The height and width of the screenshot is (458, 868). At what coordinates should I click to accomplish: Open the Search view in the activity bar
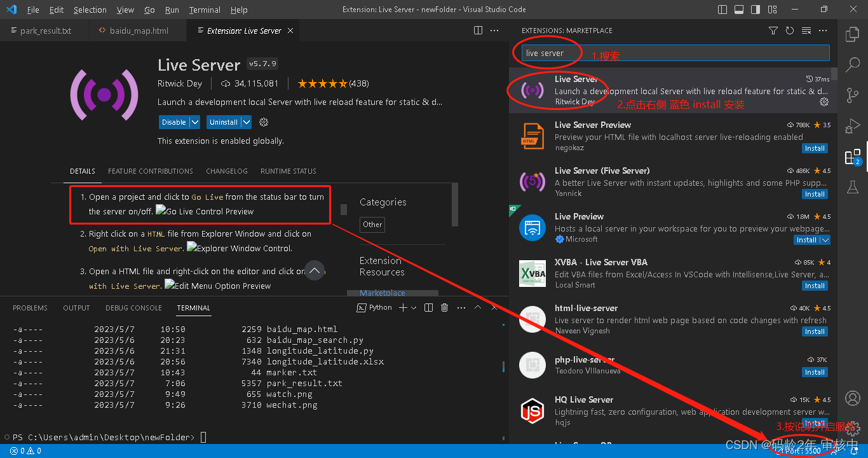pyautogui.click(x=852, y=64)
